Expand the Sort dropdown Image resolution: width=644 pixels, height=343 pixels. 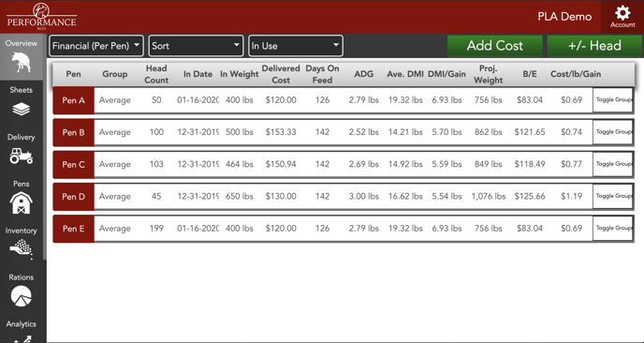[196, 46]
